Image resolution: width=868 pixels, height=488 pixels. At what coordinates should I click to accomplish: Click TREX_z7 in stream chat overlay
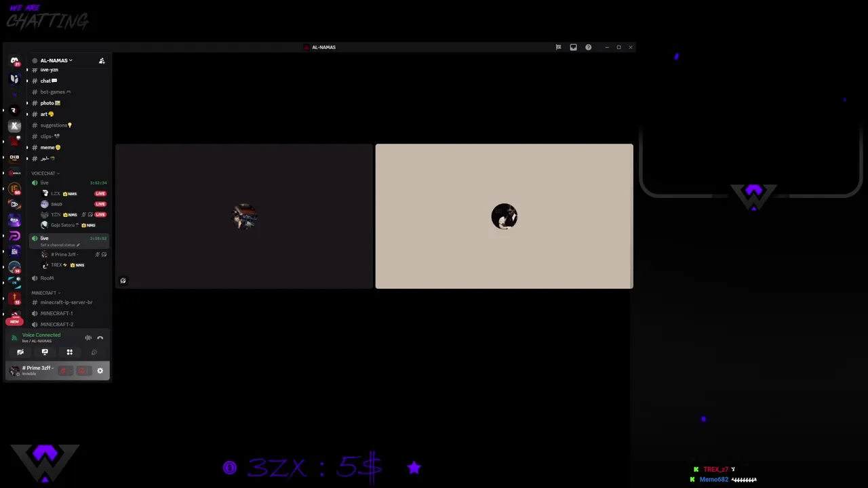pyautogui.click(x=715, y=469)
